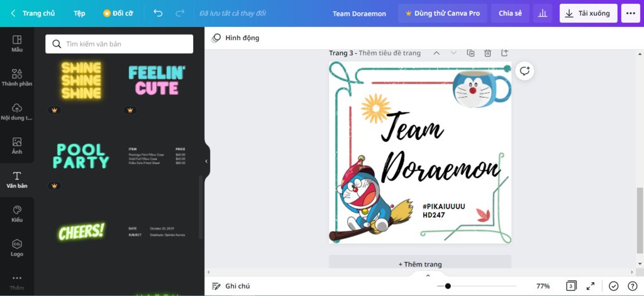
Task: Select the yellow sun graphic
Action: point(376,108)
